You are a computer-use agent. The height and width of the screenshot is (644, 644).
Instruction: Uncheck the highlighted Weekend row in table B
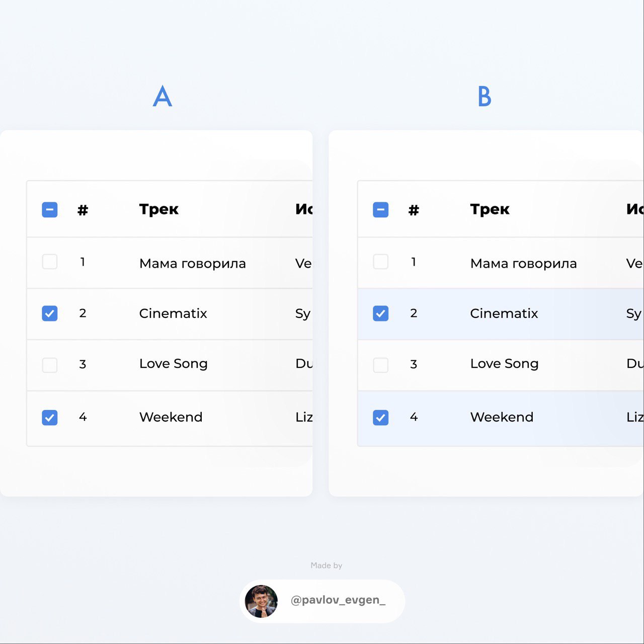tap(381, 418)
